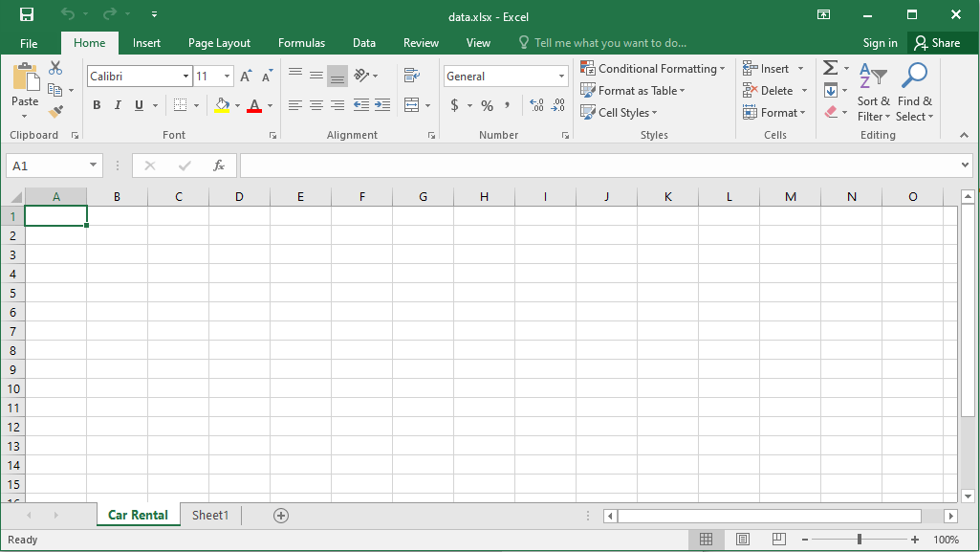
Task: Apply the Borders icon
Action: click(180, 105)
